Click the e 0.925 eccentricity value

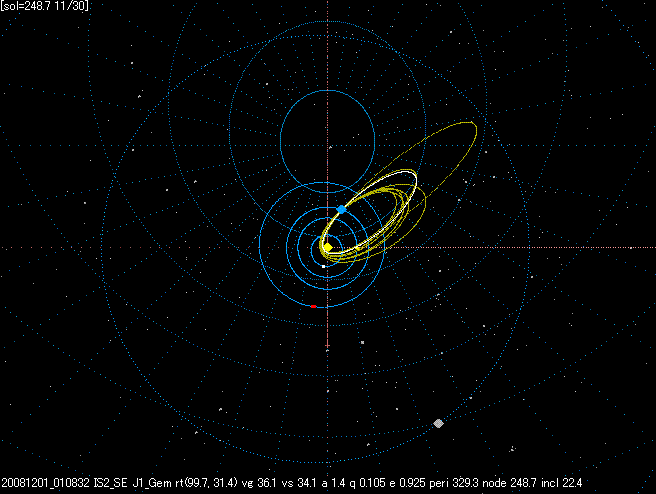pyautogui.click(x=407, y=483)
